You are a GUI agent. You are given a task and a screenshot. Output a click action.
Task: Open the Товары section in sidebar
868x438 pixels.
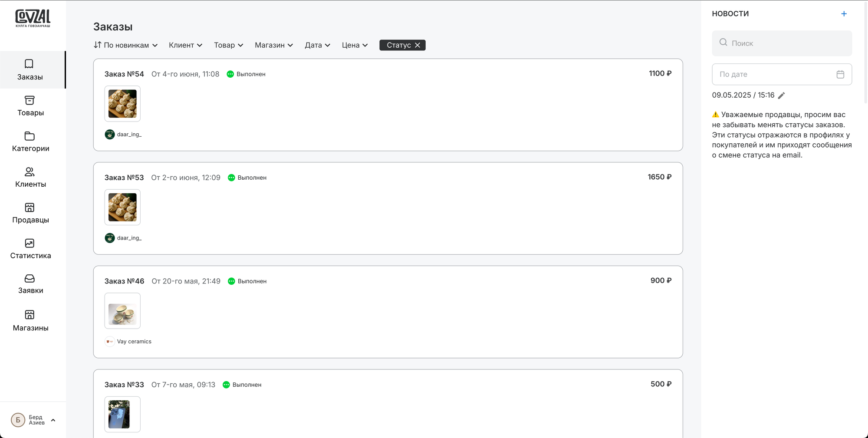(30, 106)
